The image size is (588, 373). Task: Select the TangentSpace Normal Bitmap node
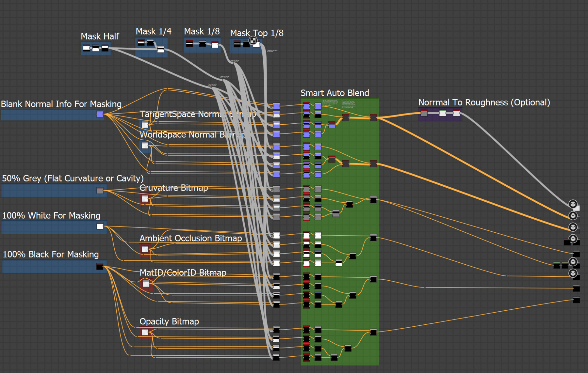coord(145,125)
